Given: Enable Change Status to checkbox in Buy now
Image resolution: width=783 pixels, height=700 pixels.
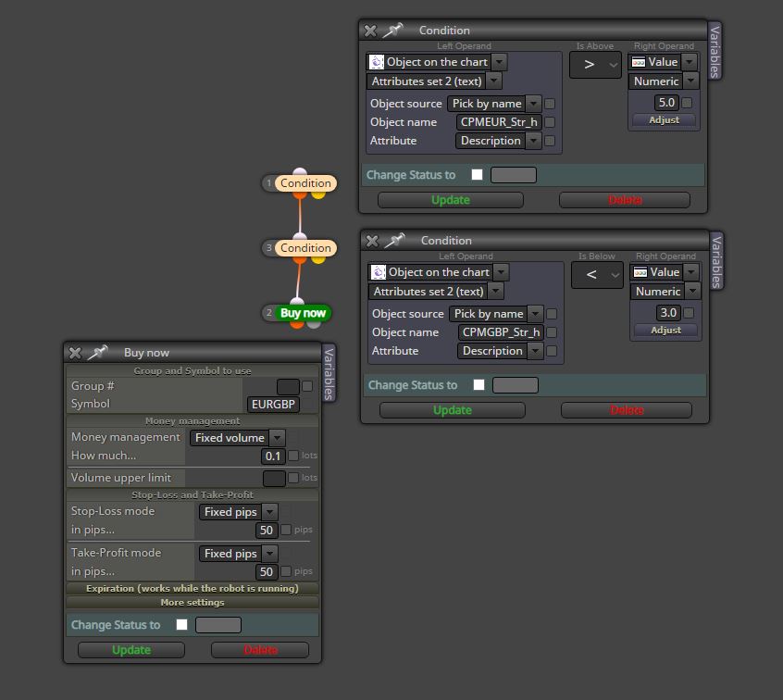Looking at the screenshot, I should pos(181,625).
